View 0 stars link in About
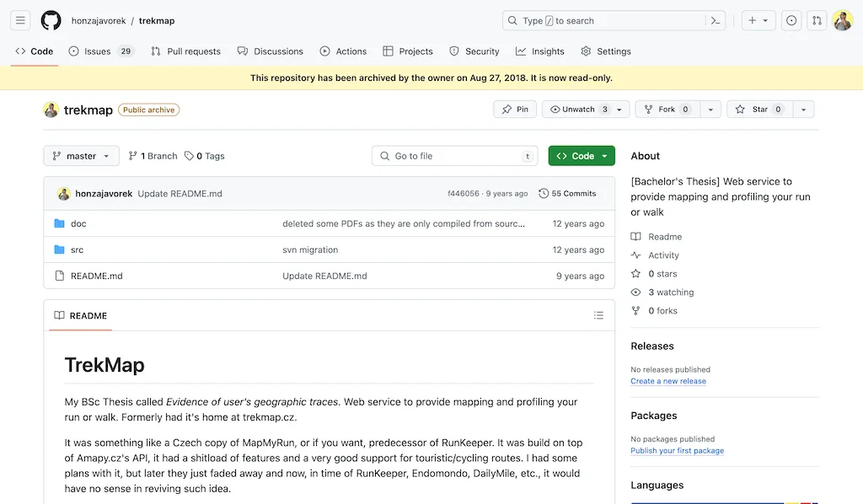 pos(654,273)
